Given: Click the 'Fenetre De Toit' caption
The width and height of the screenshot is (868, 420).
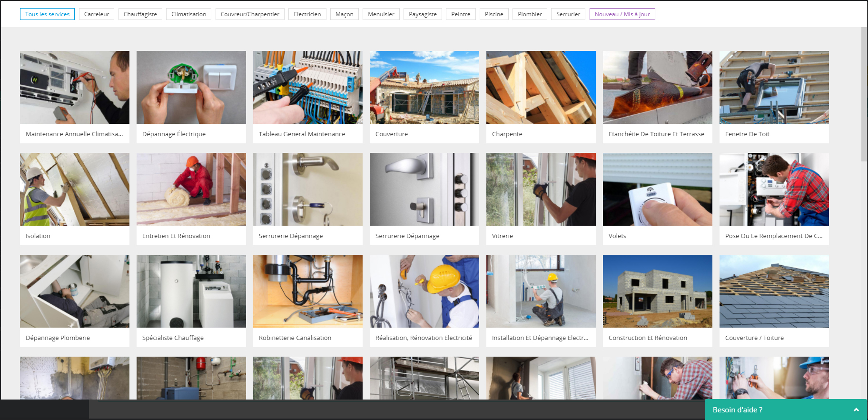Looking at the screenshot, I should point(747,134).
